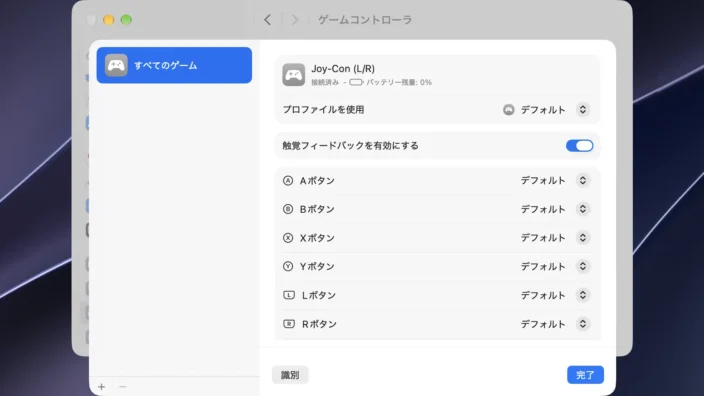Click the green zoom window button
Image resolution: width=704 pixels, height=396 pixels.
(x=126, y=20)
